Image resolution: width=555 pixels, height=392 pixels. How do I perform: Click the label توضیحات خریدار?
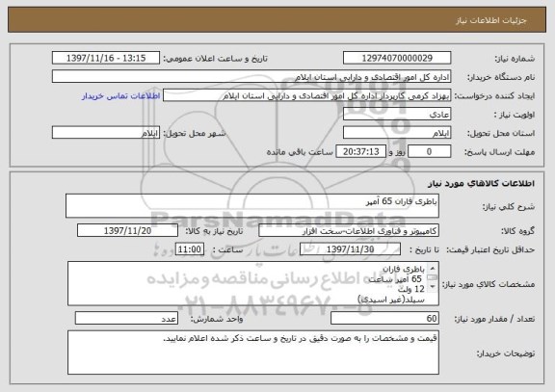506,353
